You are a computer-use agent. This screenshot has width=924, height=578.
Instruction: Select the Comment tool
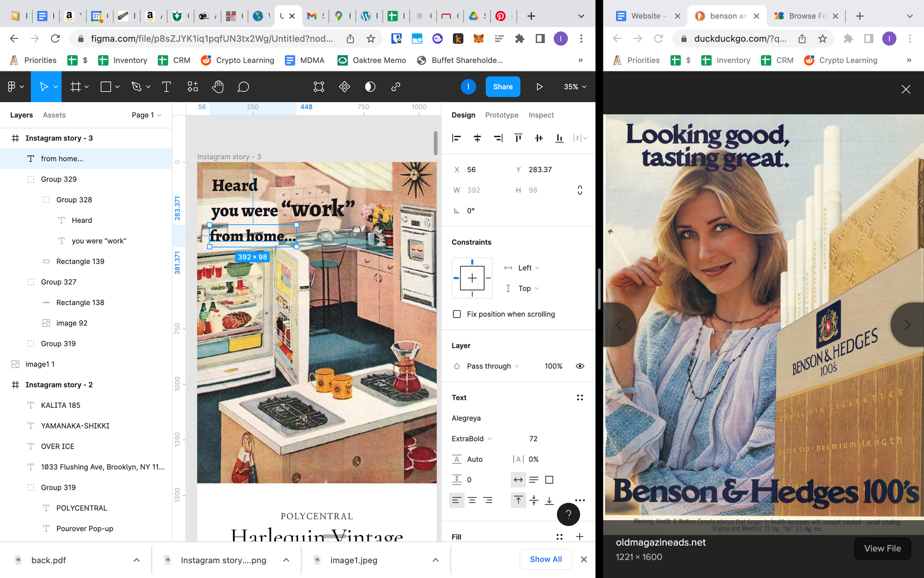point(243,86)
